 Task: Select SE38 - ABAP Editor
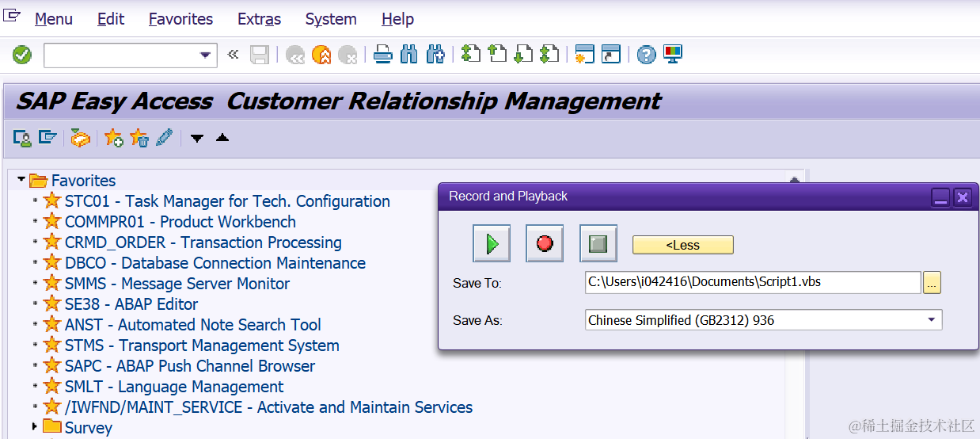131,304
